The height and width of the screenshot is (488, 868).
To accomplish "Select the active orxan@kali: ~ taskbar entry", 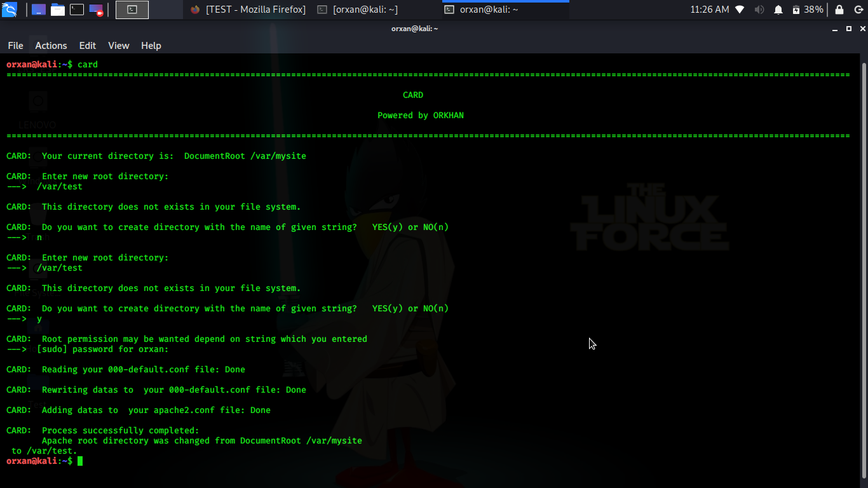I will click(x=505, y=10).
